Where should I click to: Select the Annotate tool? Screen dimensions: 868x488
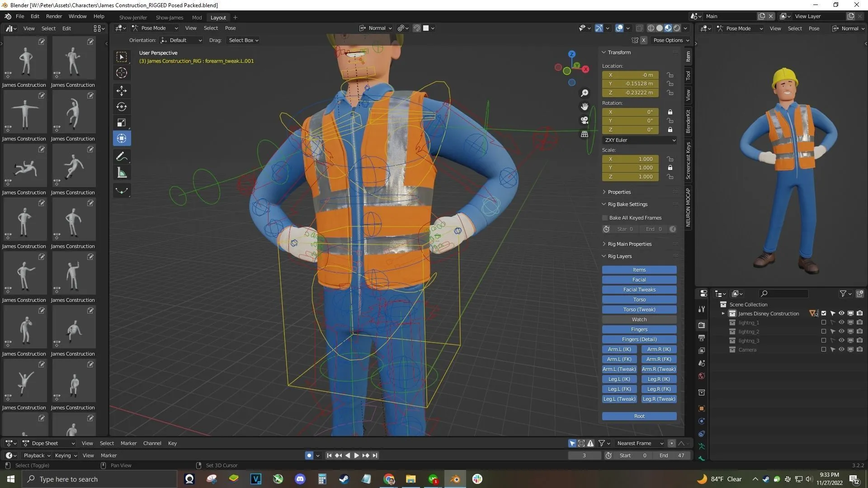click(x=121, y=156)
